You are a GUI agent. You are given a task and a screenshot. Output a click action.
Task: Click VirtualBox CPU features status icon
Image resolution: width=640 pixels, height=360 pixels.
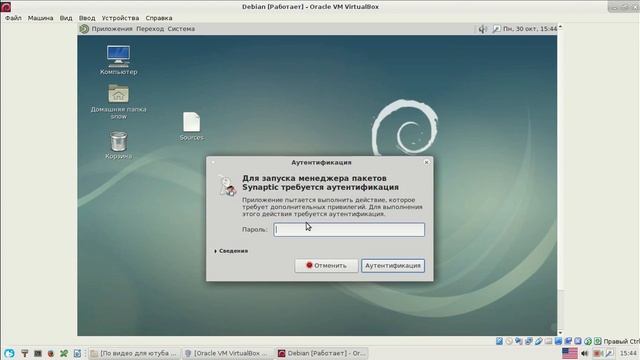point(578,341)
